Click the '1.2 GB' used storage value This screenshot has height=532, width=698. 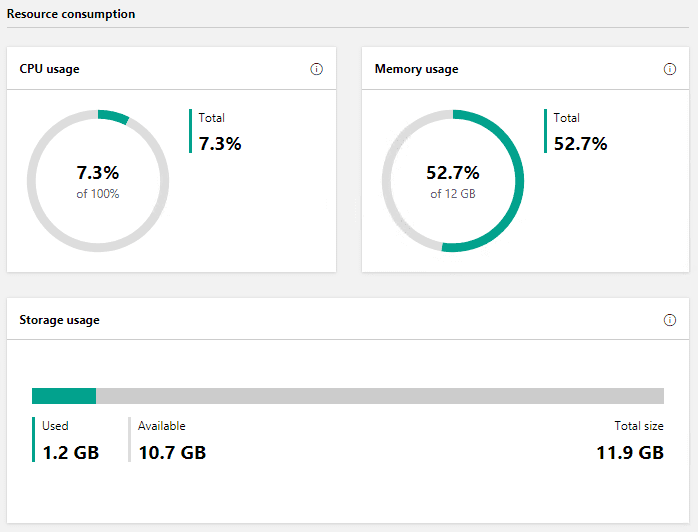pyautogui.click(x=71, y=453)
